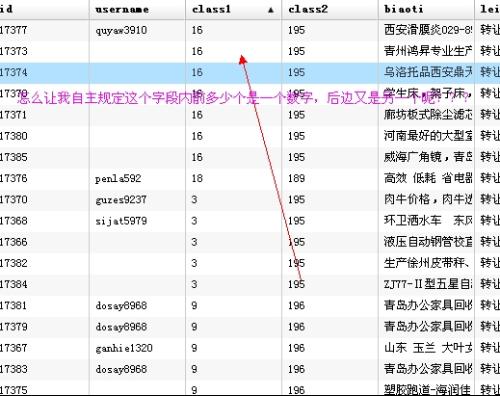Image resolution: width=500 pixels, height=396 pixels.
Task: Click biaoti cell 青州鸿昇专业生产
Action: point(428,51)
